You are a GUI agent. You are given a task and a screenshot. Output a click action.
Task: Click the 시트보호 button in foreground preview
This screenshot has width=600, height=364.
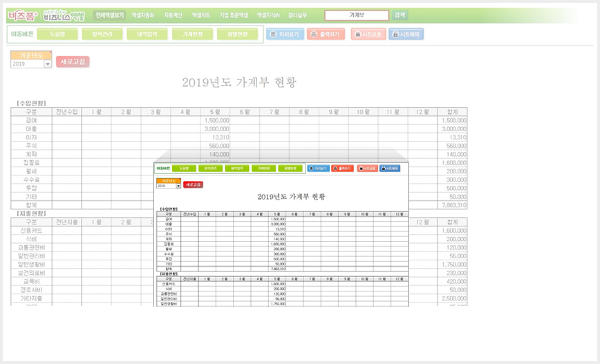tap(367, 169)
